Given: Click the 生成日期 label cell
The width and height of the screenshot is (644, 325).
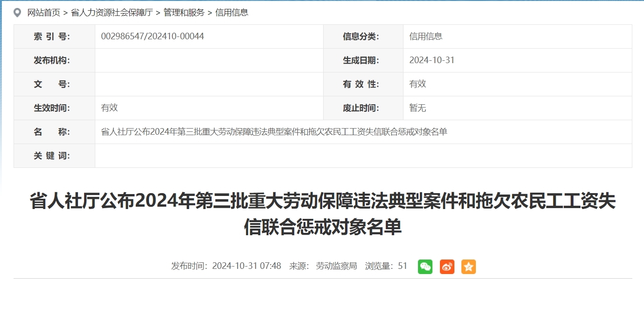Looking at the screenshot, I should (x=363, y=60).
